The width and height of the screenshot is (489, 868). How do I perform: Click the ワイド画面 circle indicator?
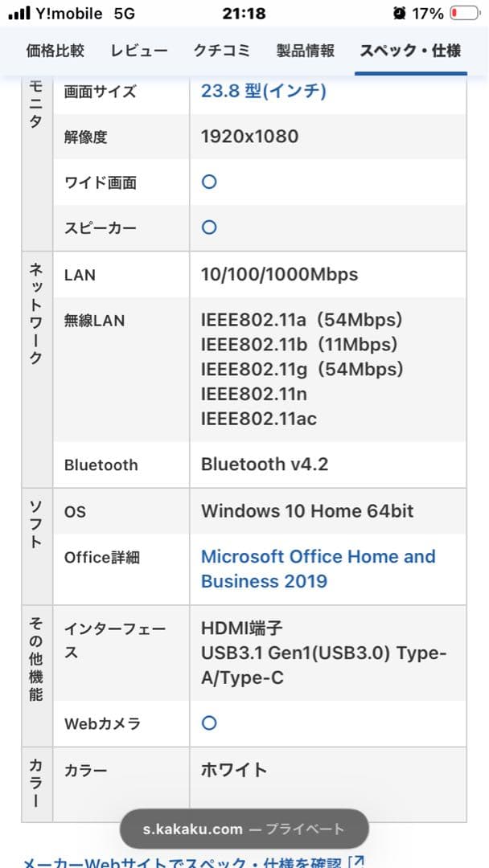tap(208, 182)
